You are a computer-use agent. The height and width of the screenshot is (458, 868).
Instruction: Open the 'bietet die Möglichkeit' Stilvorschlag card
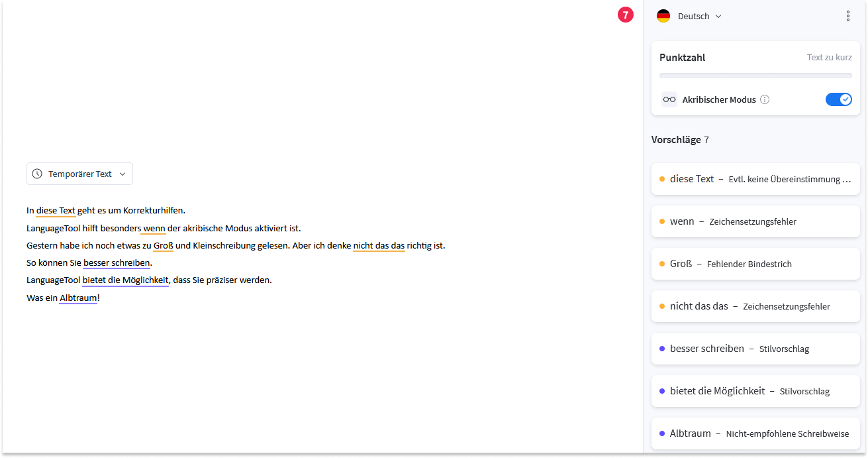tap(755, 391)
